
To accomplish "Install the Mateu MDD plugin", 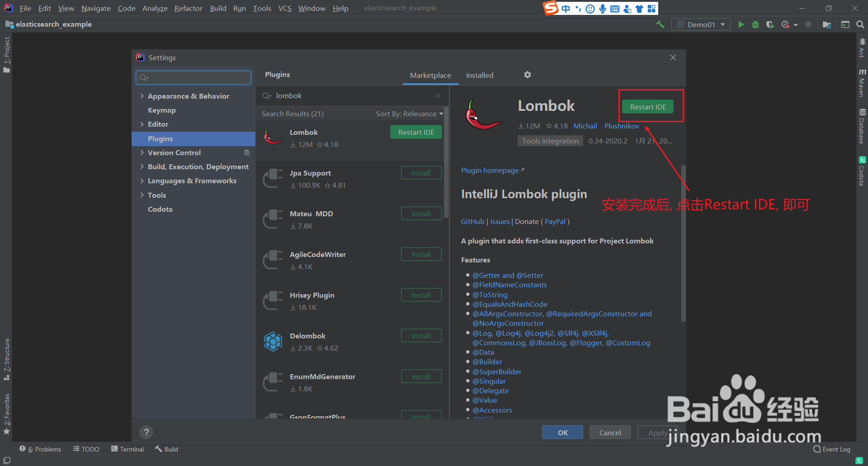I will pos(421,214).
